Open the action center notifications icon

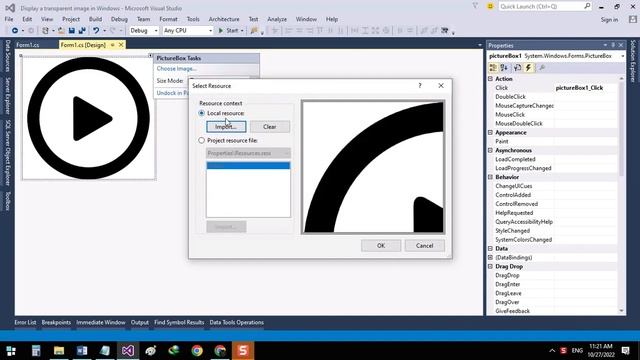tap(625, 351)
